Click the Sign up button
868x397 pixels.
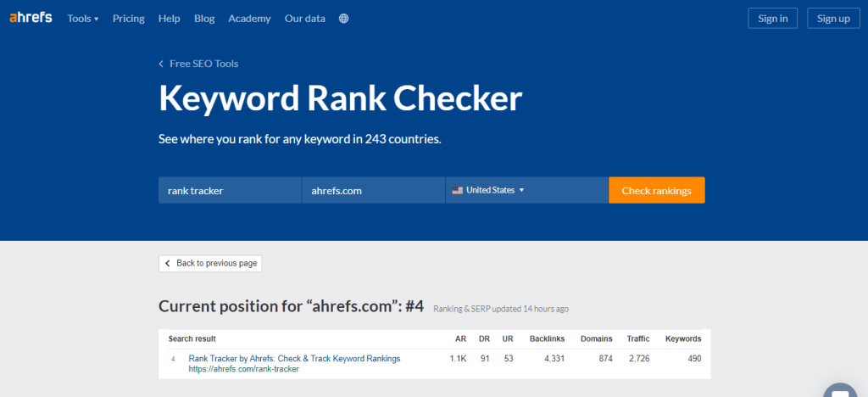click(x=834, y=19)
